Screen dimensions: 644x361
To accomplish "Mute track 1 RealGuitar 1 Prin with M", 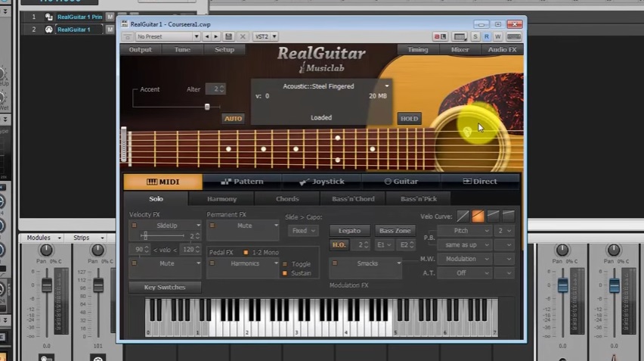I will click(110, 17).
